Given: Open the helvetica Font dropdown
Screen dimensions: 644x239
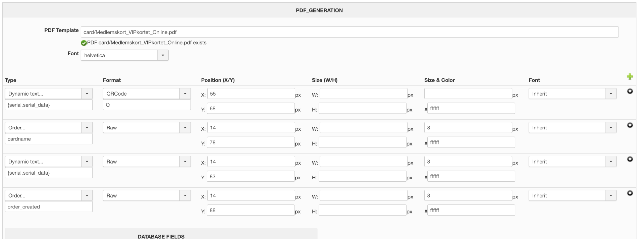Looking at the screenshot, I should [x=163, y=55].
